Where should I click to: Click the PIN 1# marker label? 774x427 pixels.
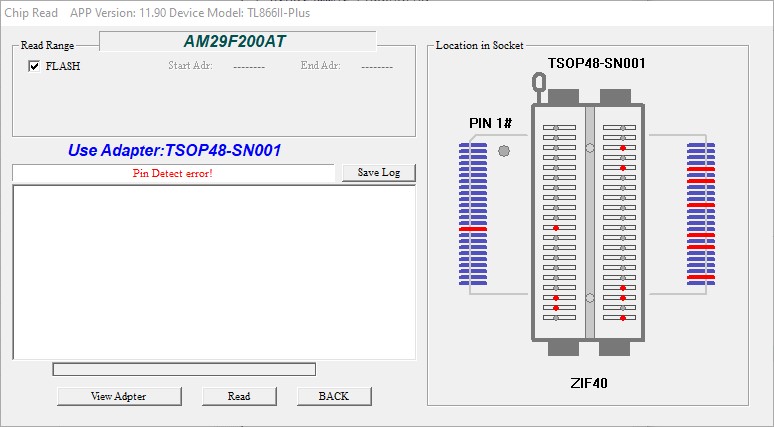(x=490, y=123)
